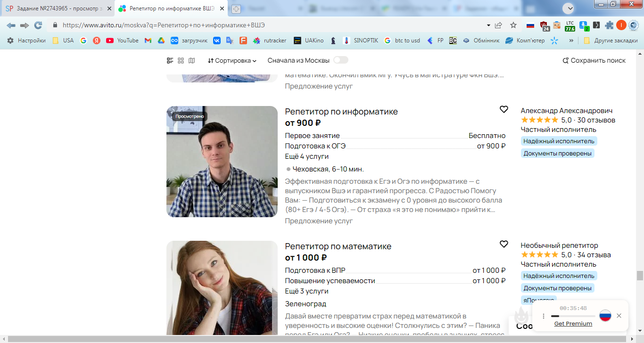Viewport: 644px width, 343px height.
Task: Open the male tutor photo thumbnail
Action: tap(222, 162)
